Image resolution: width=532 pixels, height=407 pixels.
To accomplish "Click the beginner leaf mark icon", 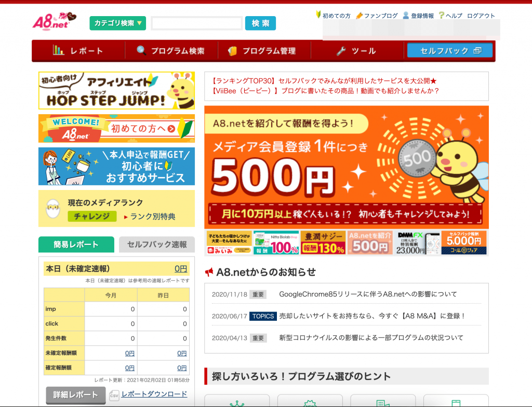I will click(318, 15).
